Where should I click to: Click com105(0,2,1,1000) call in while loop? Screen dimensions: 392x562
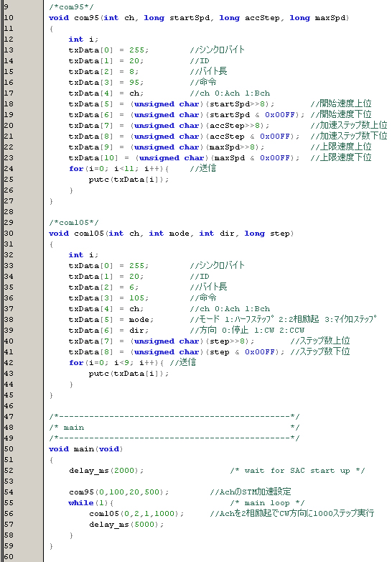(136, 513)
